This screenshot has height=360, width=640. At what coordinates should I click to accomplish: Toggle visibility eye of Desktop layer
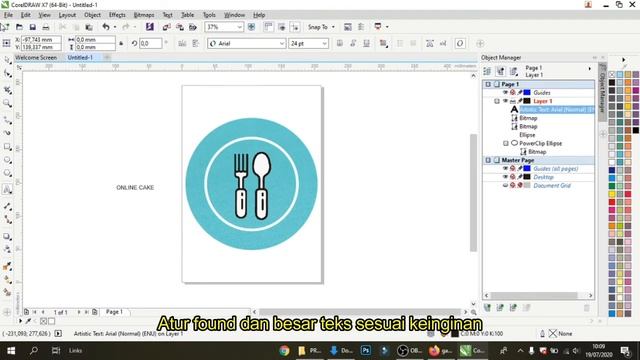505,177
